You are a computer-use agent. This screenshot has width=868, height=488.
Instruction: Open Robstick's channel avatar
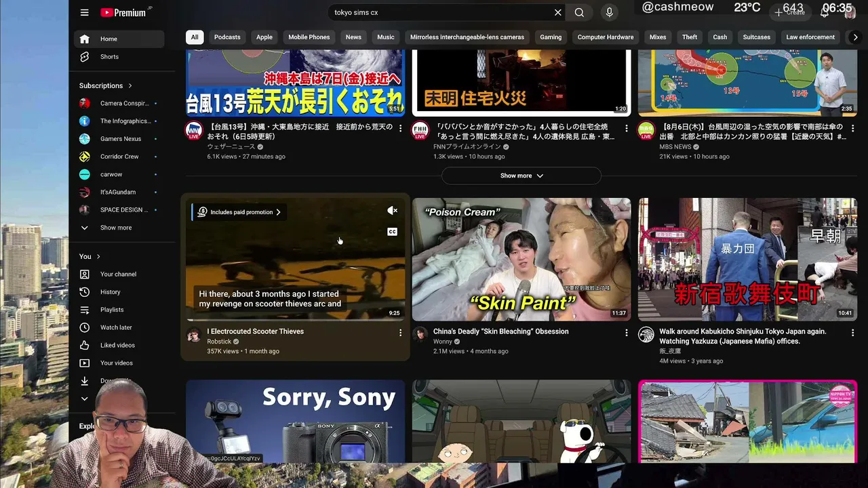[x=194, y=335]
